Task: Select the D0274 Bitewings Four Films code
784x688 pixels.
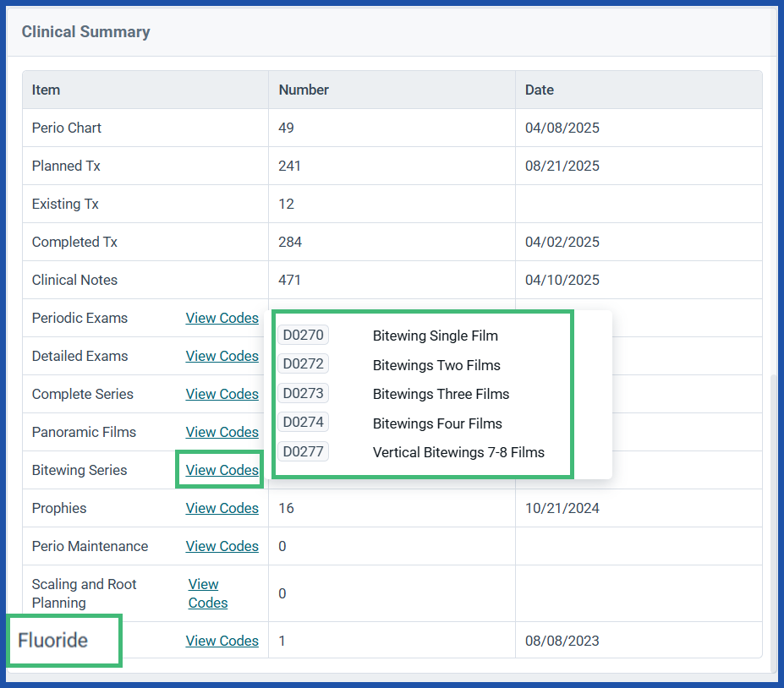Action: pyautogui.click(x=303, y=422)
